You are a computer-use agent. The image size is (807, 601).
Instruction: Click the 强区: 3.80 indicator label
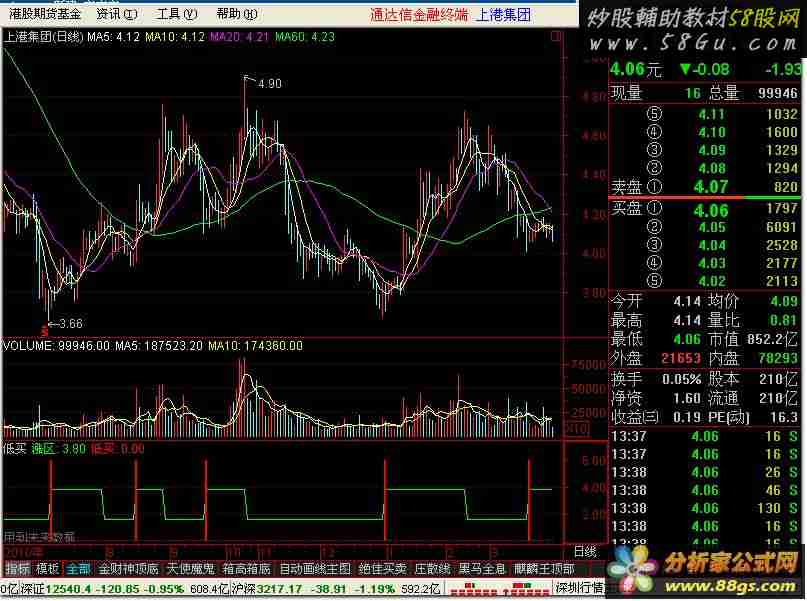(x=58, y=449)
